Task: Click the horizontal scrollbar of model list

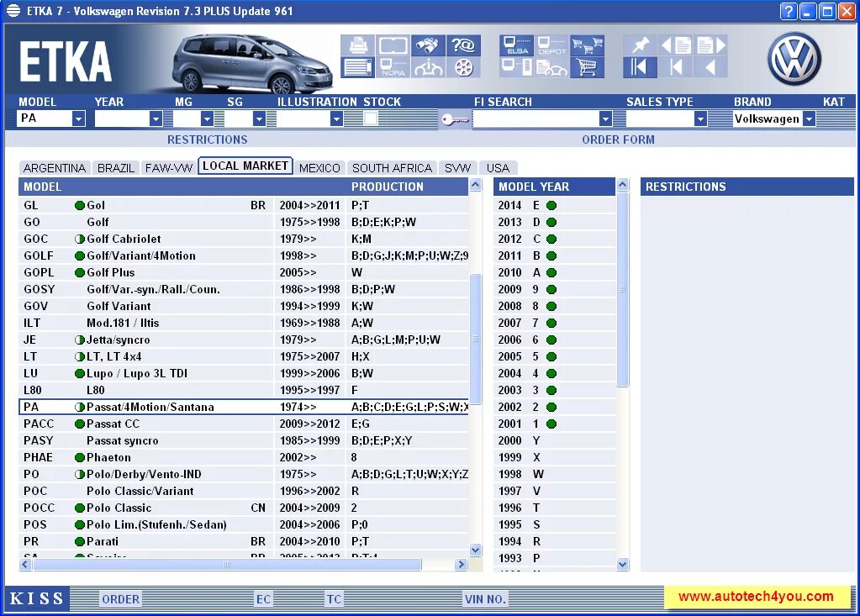Action: pos(226,564)
